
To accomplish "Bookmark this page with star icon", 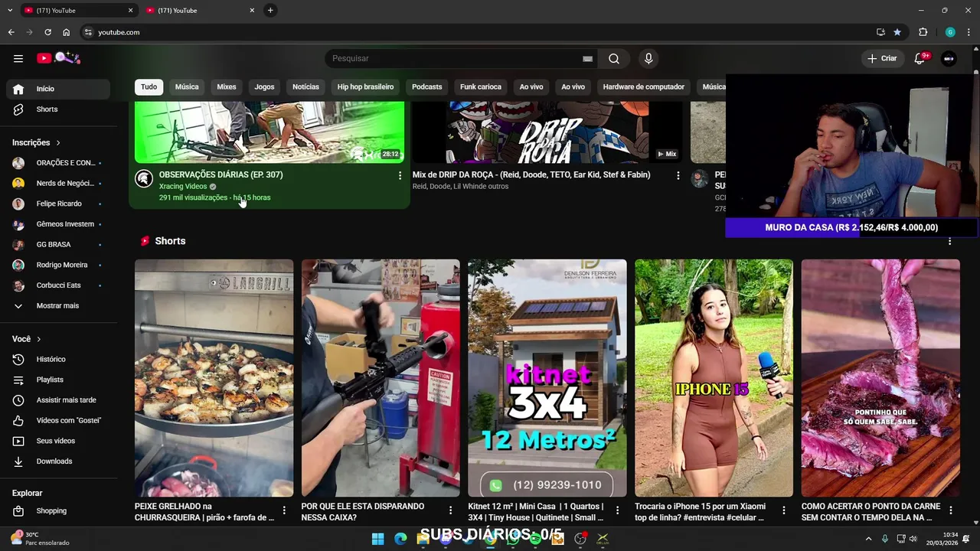I will pyautogui.click(x=897, y=32).
